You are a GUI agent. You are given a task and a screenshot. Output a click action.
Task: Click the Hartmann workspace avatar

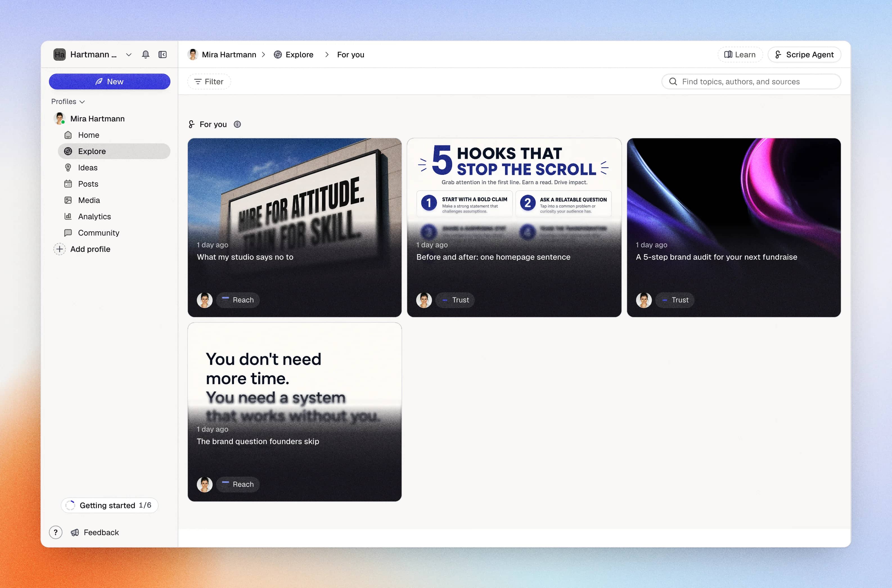pos(59,54)
